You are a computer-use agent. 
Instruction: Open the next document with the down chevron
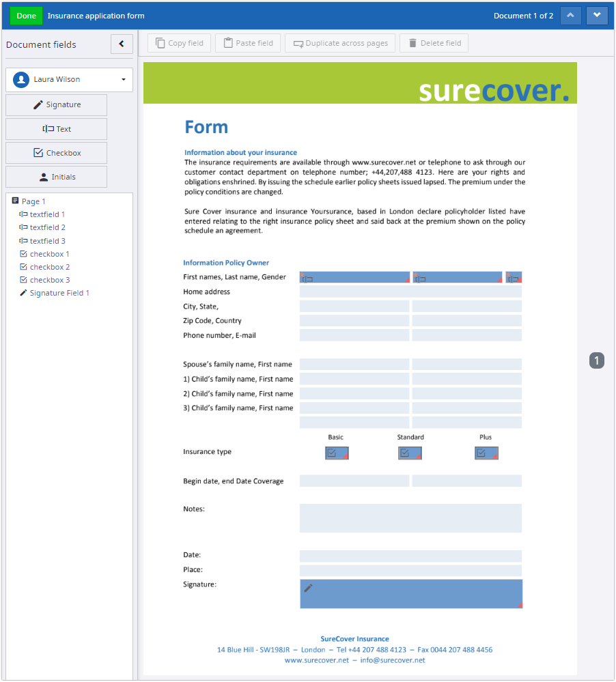597,15
